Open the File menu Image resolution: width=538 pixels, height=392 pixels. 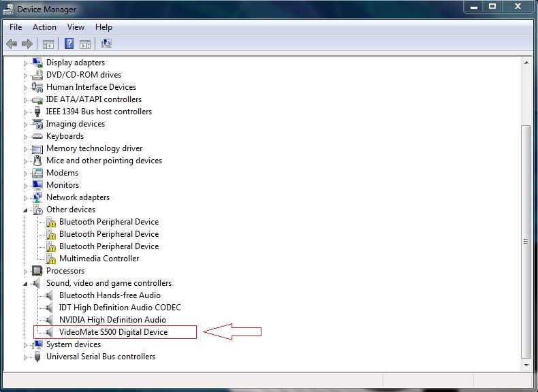[16, 27]
